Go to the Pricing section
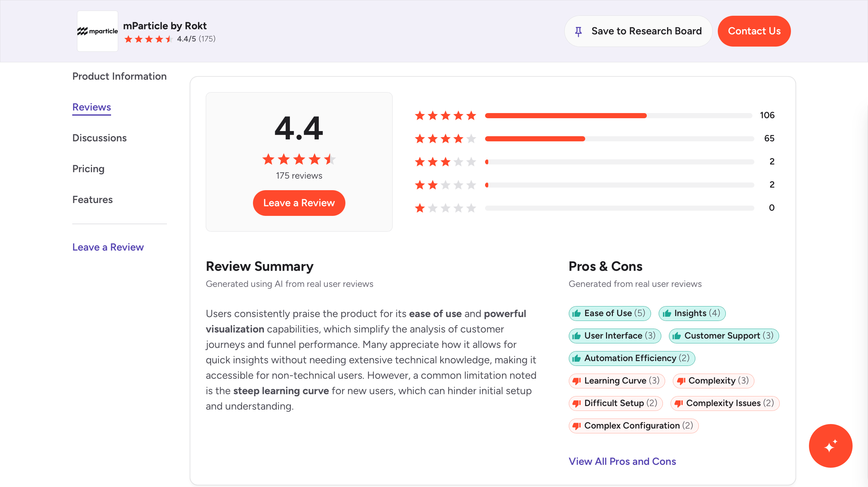 88,169
